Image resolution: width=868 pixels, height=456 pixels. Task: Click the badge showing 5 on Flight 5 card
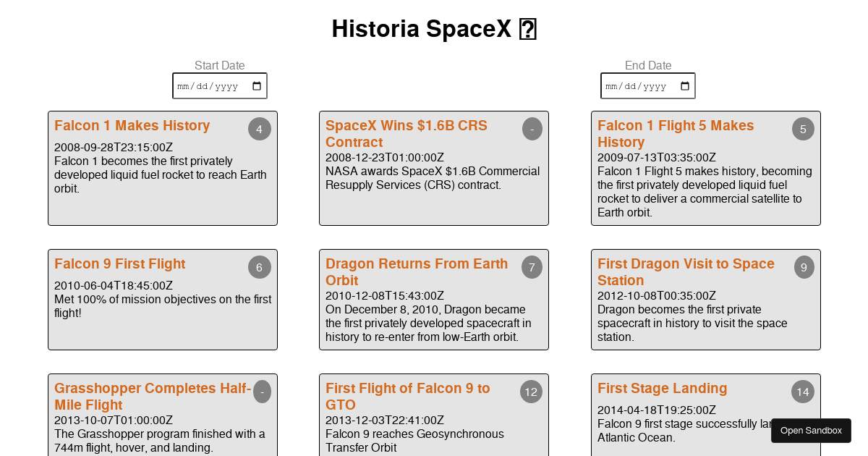pos(803,129)
